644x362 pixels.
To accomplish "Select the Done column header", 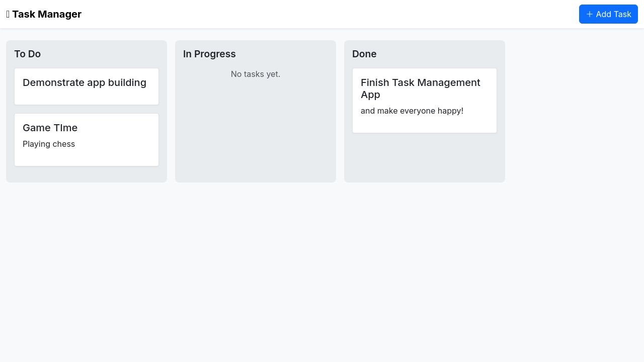I will 364,54.
